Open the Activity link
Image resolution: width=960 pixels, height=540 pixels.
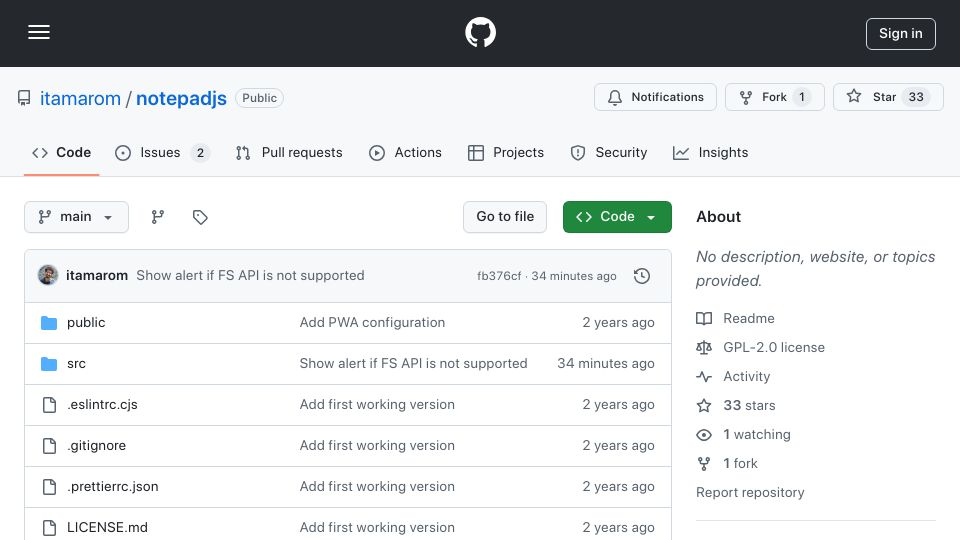746,377
